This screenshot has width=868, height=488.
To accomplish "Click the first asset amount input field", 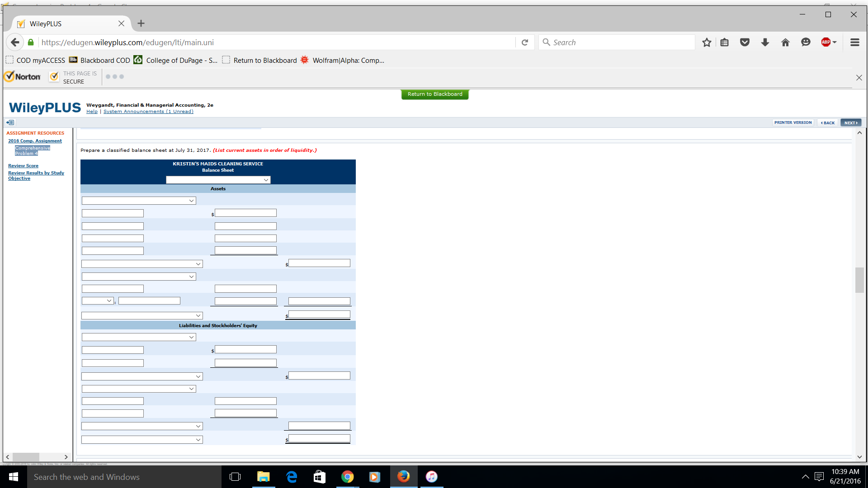I will click(x=245, y=213).
